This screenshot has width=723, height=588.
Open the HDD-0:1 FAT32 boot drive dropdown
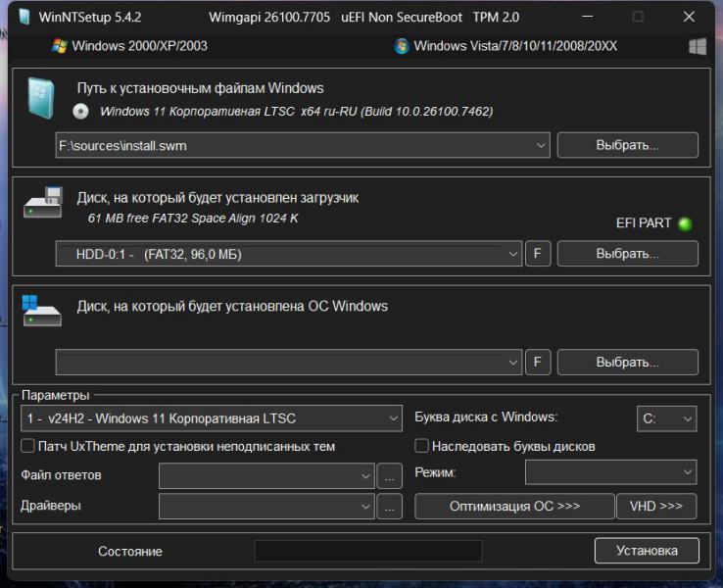(x=513, y=254)
